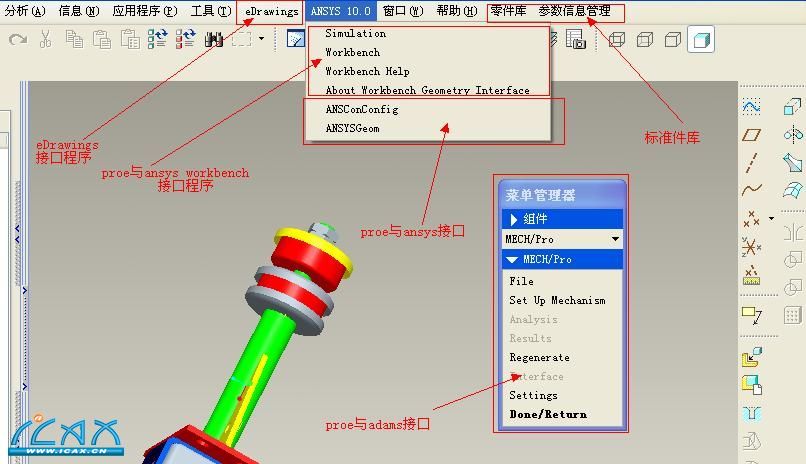Select the Datum Curve tool
This screenshot has width=806, height=464.
752,190
